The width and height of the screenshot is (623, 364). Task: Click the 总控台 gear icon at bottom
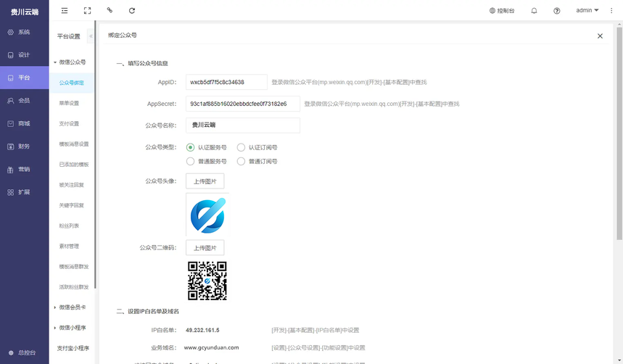tap(11, 353)
